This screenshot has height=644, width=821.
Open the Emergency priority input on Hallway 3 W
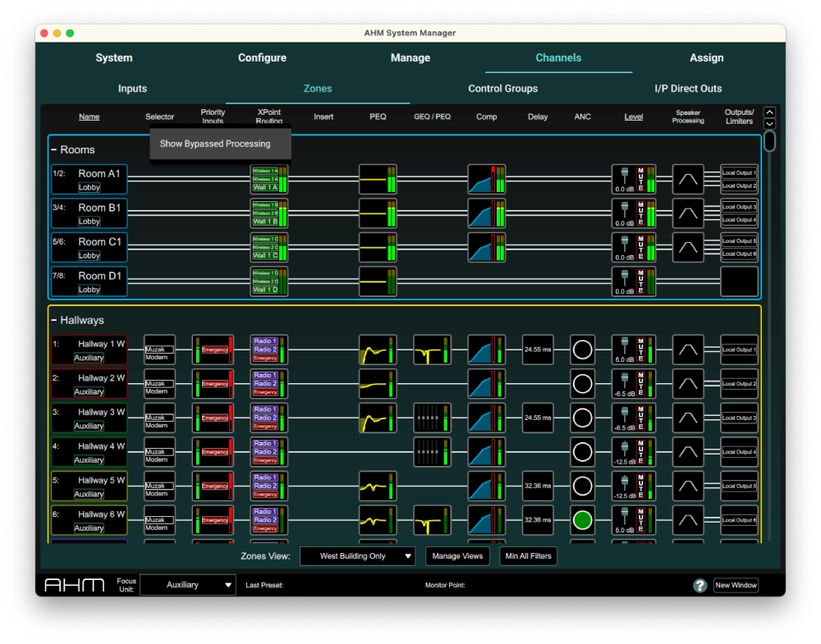pyautogui.click(x=213, y=417)
